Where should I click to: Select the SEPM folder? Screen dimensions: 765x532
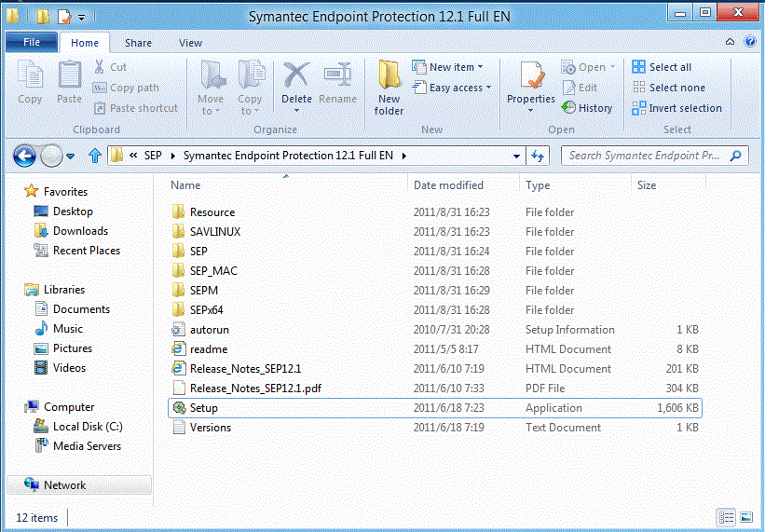click(434, 290)
